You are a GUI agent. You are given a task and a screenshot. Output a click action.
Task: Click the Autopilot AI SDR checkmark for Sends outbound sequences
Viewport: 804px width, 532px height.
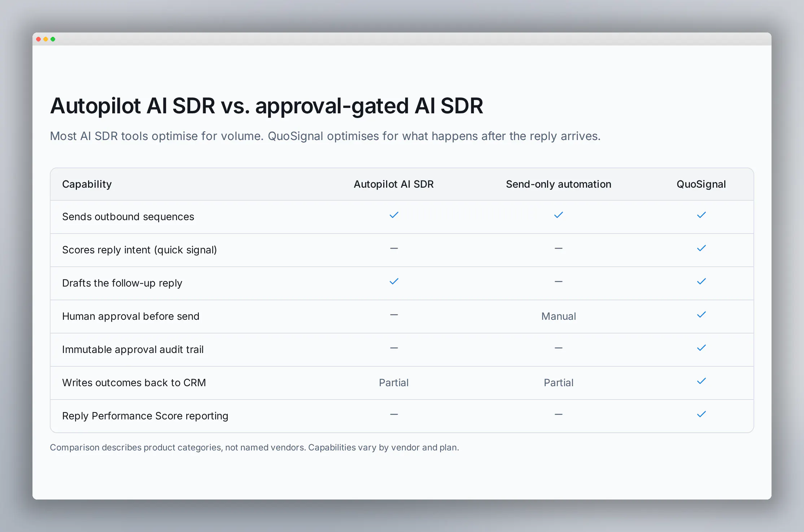(x=394, y=215)
